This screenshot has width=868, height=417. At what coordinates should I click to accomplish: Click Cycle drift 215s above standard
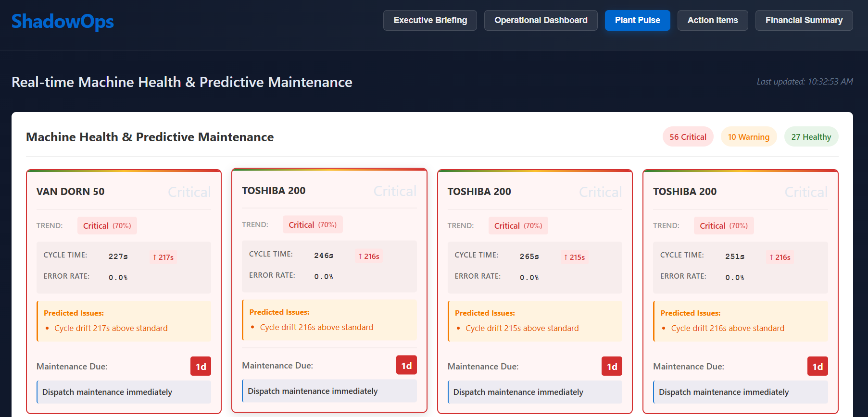pos(522,328)
